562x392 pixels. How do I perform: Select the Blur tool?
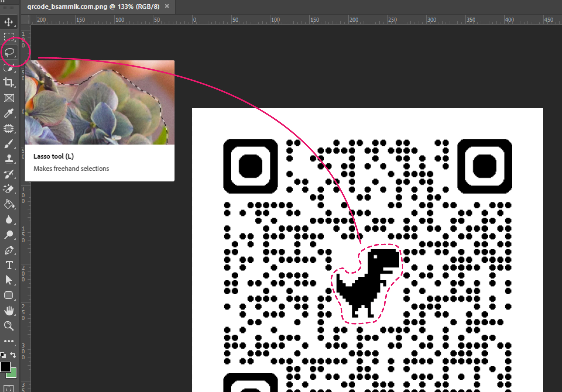coord(9,220)
